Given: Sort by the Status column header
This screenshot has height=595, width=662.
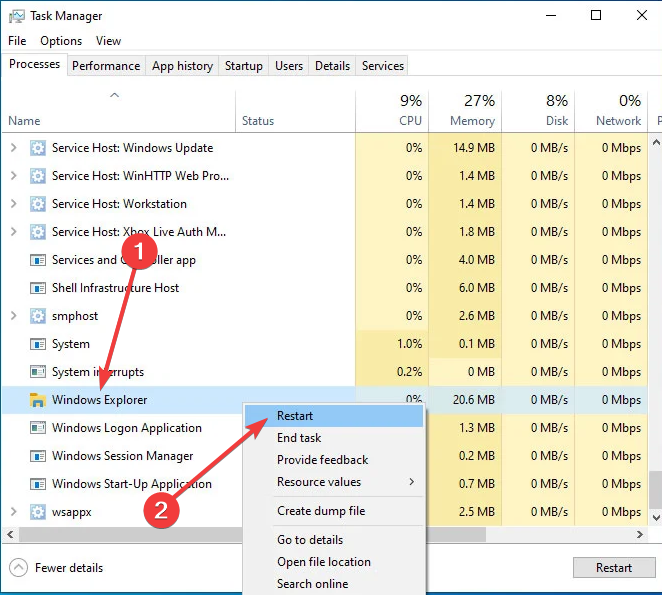Looking at the screenshot, I should tap(295, 111).
